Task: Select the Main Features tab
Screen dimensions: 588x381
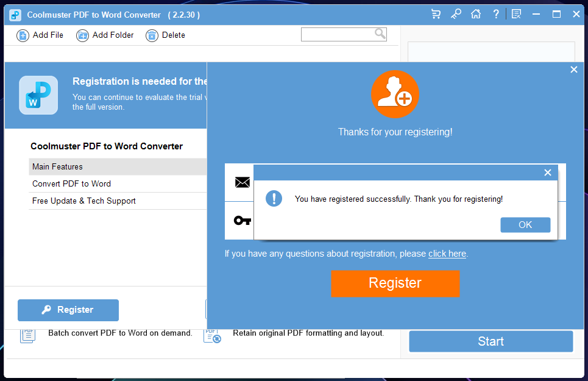Action: (x=118, y=166)
